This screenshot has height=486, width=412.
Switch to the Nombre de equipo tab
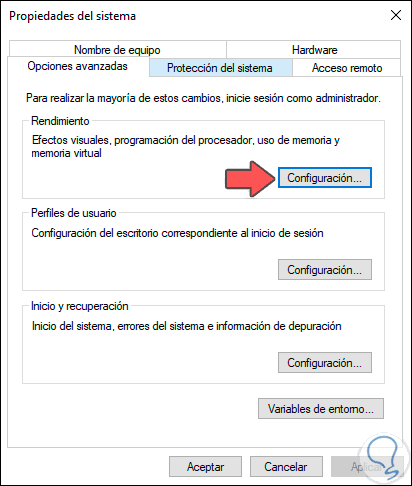click(117, 50)
